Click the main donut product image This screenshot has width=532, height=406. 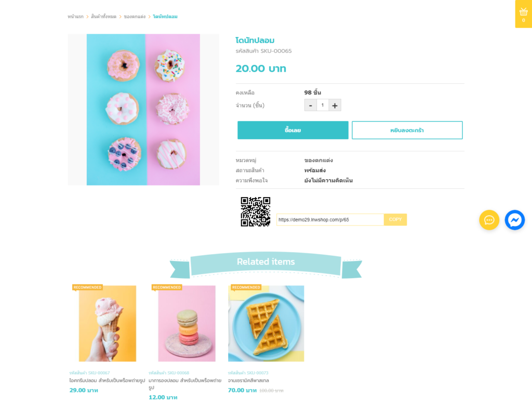[x=143, y=110]
